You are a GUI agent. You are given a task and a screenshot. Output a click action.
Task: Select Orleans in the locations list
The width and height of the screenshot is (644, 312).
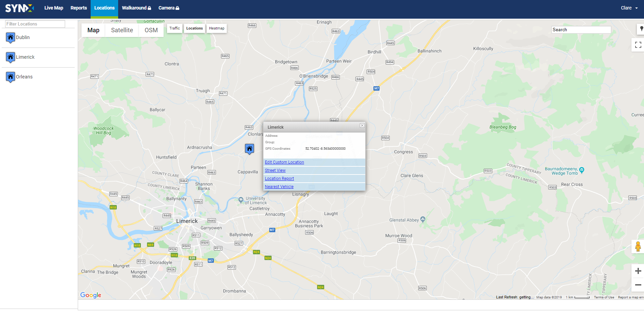[24, 77]
